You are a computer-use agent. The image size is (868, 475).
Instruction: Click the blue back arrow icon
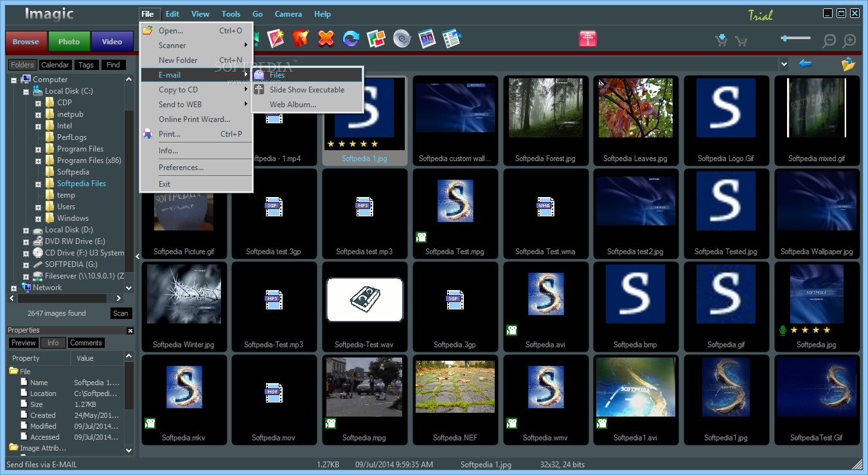pyautogui.click(x=804, y=64)
